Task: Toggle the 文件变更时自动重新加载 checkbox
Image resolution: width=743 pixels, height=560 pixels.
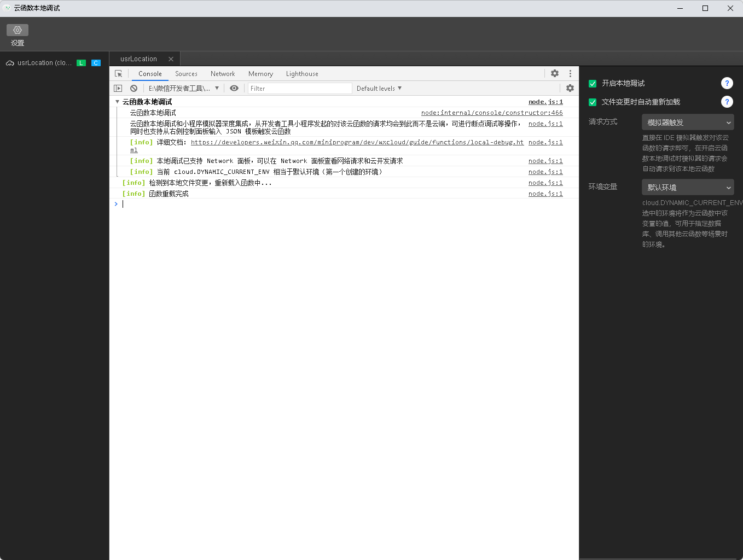Action: tap(592, 102)
